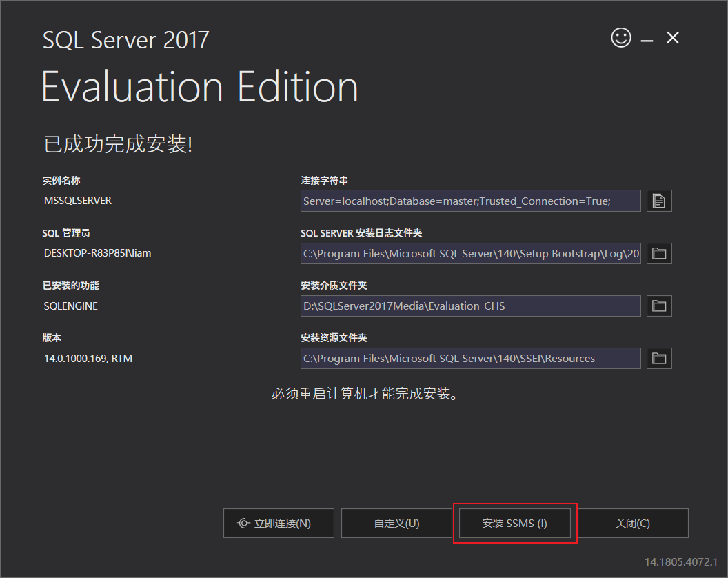Open the installation media folder icon
This screenshot has width=728, height=578.
(x=659, y=306)
